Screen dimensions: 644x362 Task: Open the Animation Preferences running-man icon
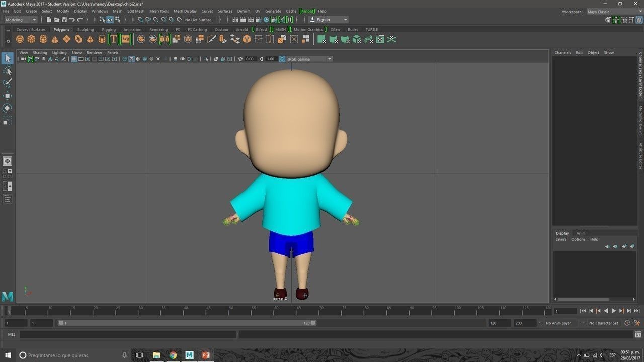636,323
